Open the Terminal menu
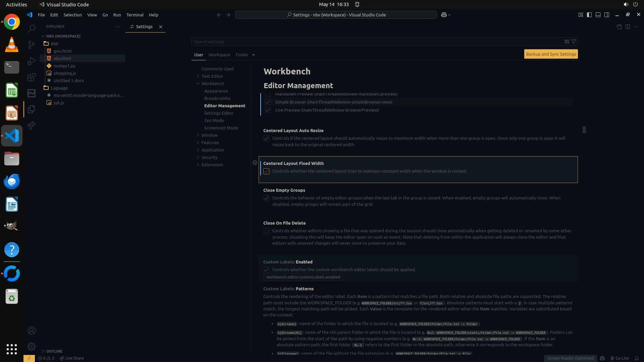 [135, 15]
